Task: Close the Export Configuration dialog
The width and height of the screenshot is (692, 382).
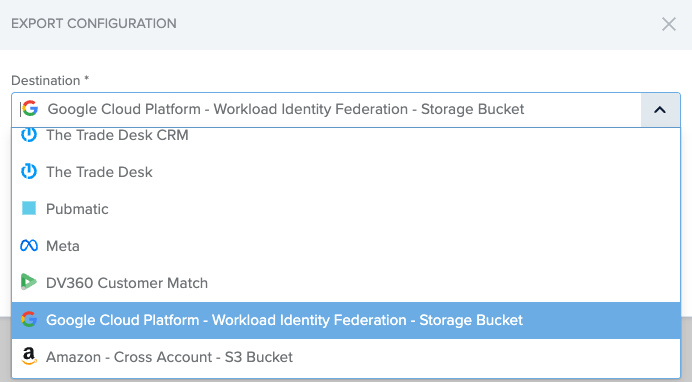Action: click(669, 24)
